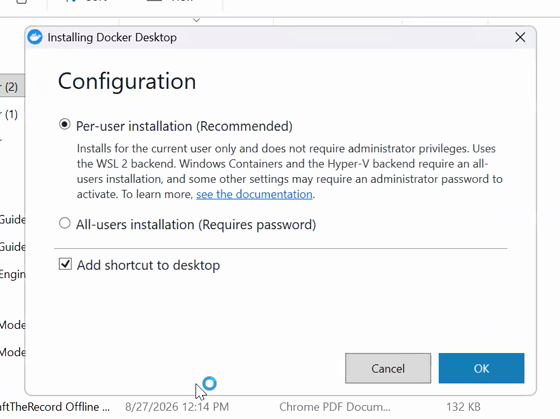
Task: Click the Chrome PDF Document type cell
Action: point(335,407)
